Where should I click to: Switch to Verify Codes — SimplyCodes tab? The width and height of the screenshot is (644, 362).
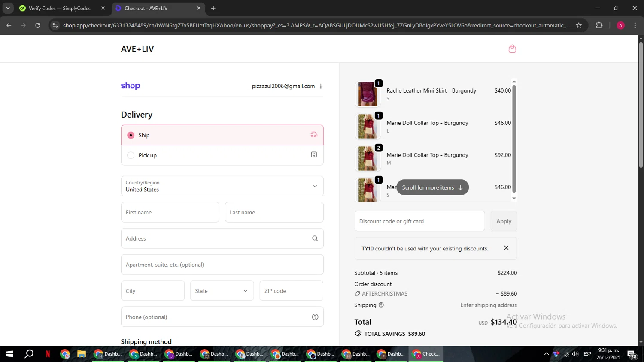pyautogui.click(x=61, y=8)
